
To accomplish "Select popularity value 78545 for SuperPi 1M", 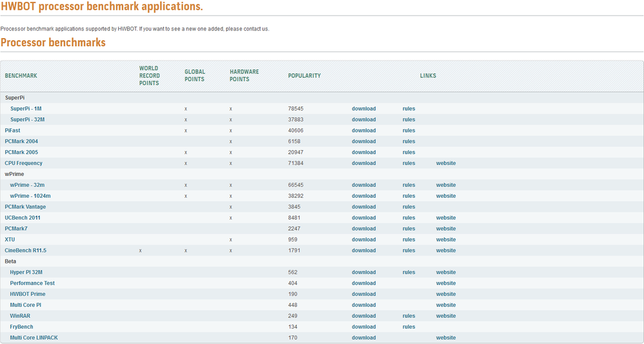I will pyautogui.click(x=296, y=109).
